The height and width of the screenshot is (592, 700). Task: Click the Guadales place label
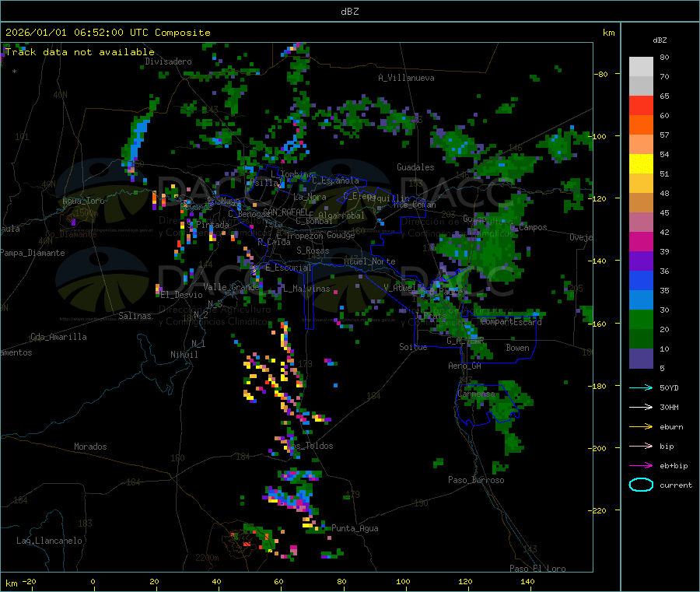pyautogui.click(x=415, y=167)
